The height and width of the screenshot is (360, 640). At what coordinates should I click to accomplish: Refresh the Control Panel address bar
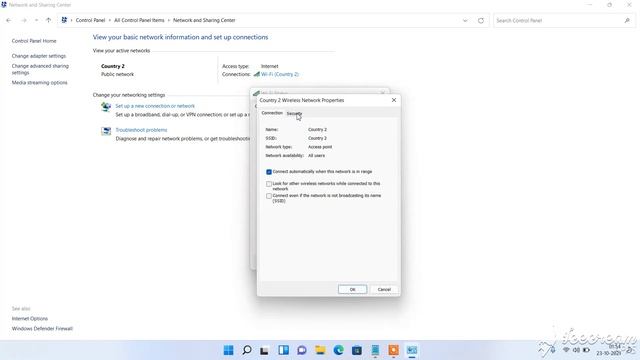point(481,20)
